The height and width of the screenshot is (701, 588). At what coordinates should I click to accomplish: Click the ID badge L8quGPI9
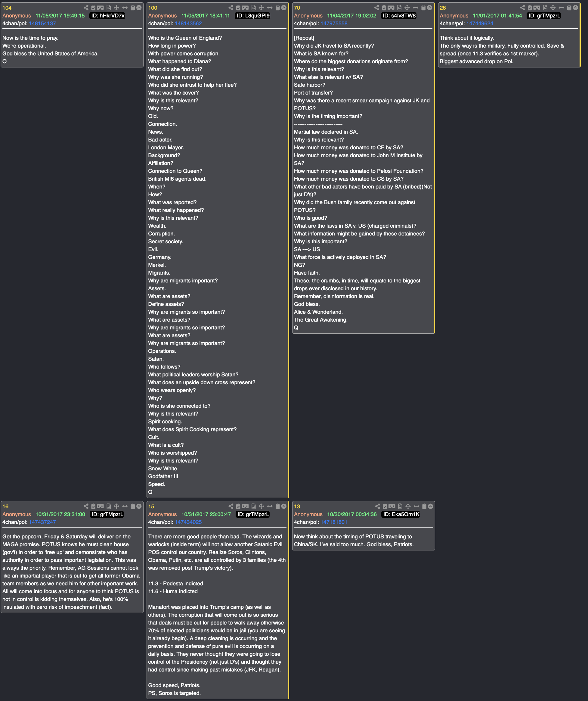click(x=253, y=16)
